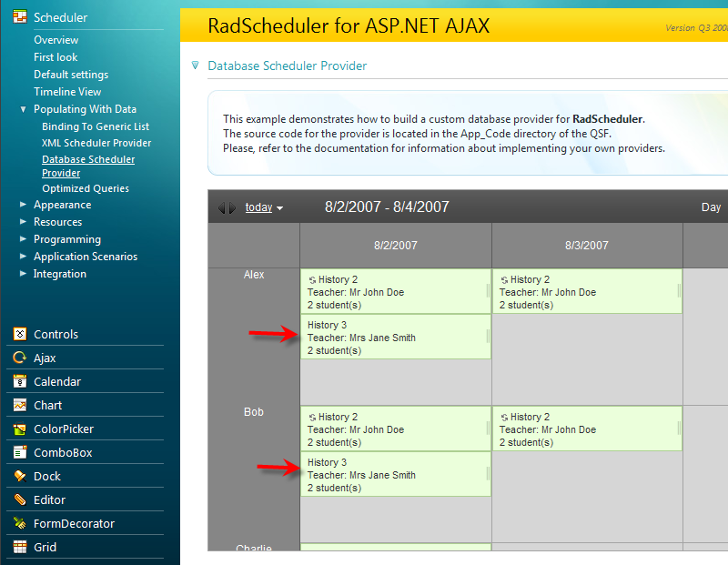Expand the Resources tree node
728x565 pixels.
pyautogui.click(x=23, y=221)
